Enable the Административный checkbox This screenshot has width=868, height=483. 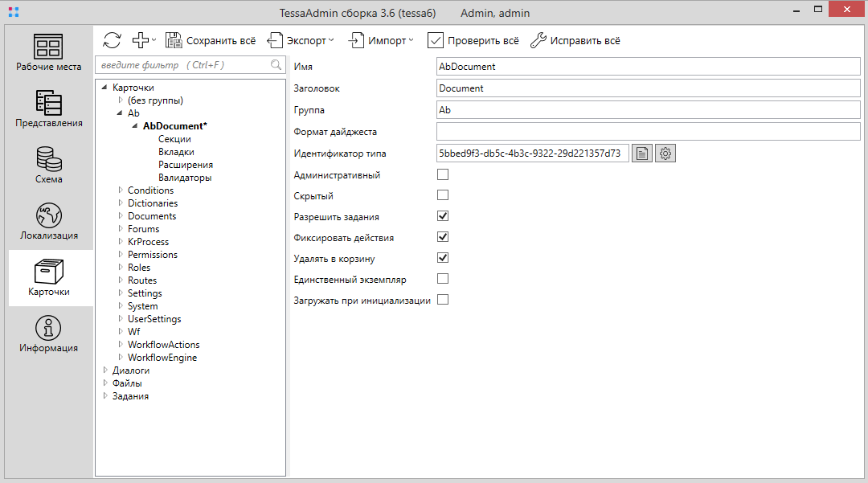coord(443,174)
